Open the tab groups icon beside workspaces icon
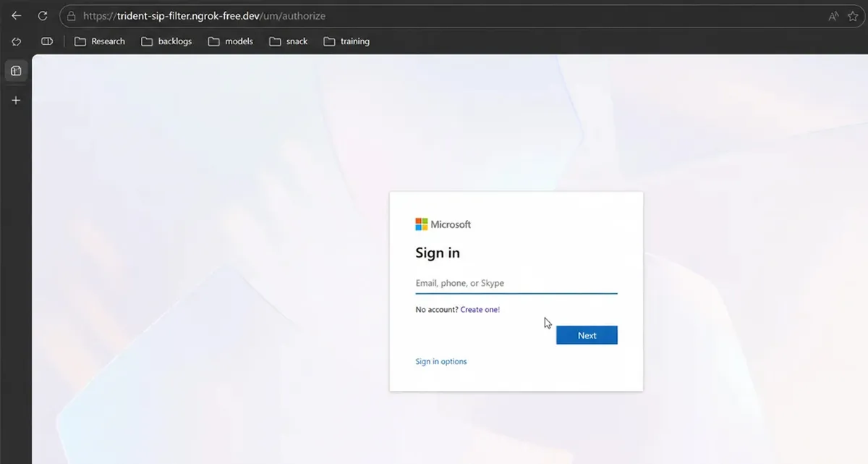The image size is (868, 464). [47, 41]
